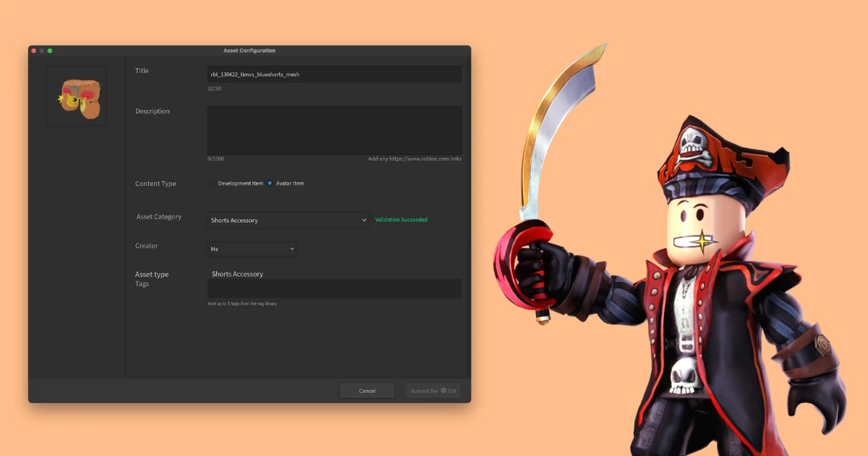Viewport: 868px width, 456px height.
Task: Click the Asset Configuration title bar
Action: (250, 51)
